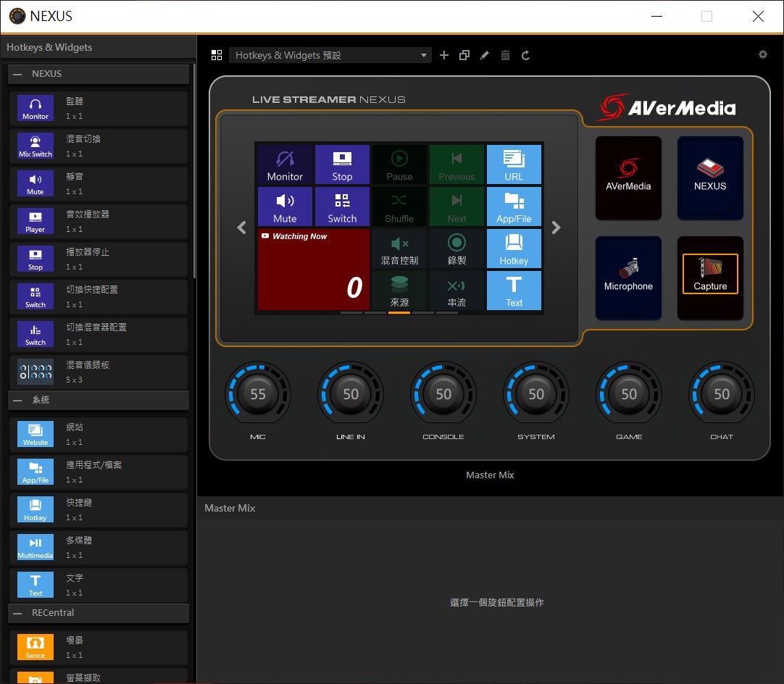Click the Mute tile on the device screen

pyautogui.click(x=285, y=207)
